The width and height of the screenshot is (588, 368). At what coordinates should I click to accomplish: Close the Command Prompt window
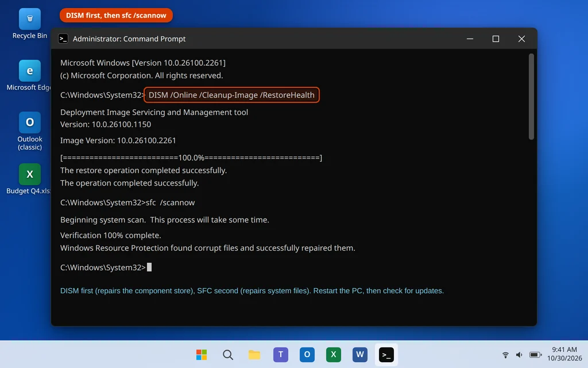pyautogui.click(x=521, y=39)
